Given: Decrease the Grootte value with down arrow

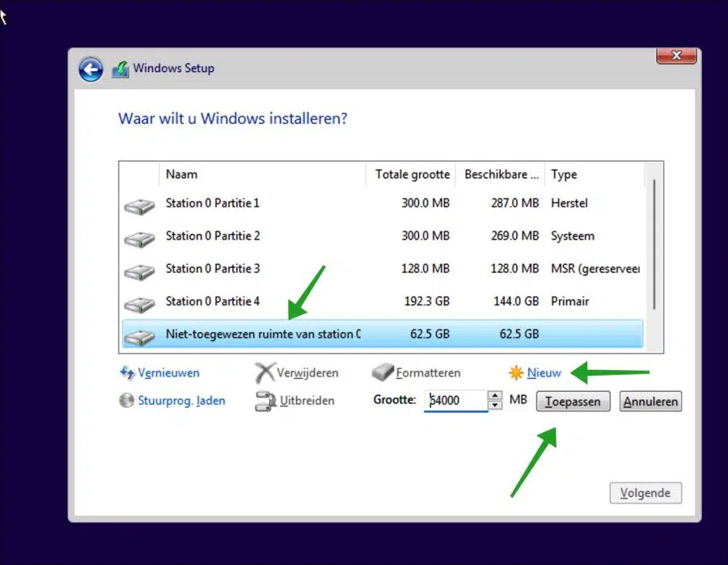Looking at the screenshot, I should (495, 406).
